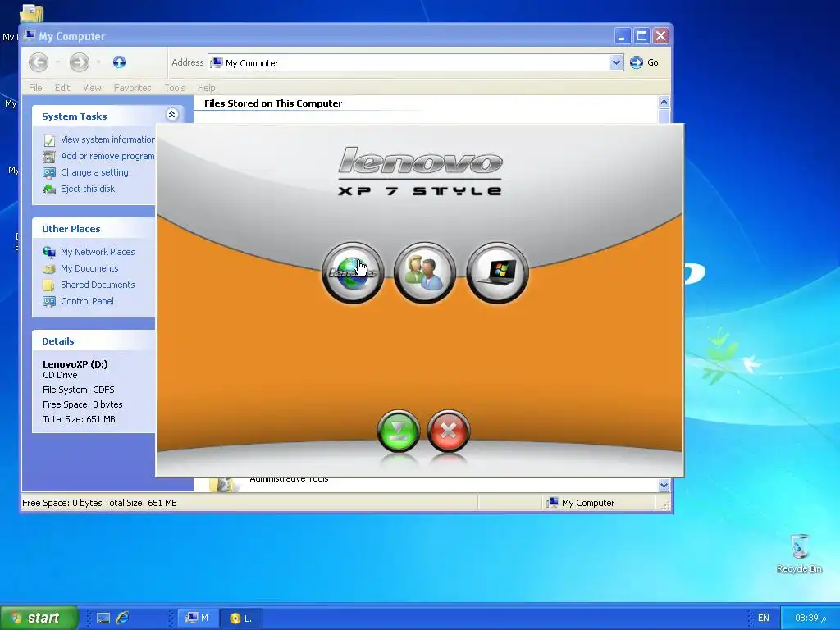The width and height of the screenshot is (840, 630).
Task: Click the 'Total Size: 651 MB' detail
Action: coord(79,419)
